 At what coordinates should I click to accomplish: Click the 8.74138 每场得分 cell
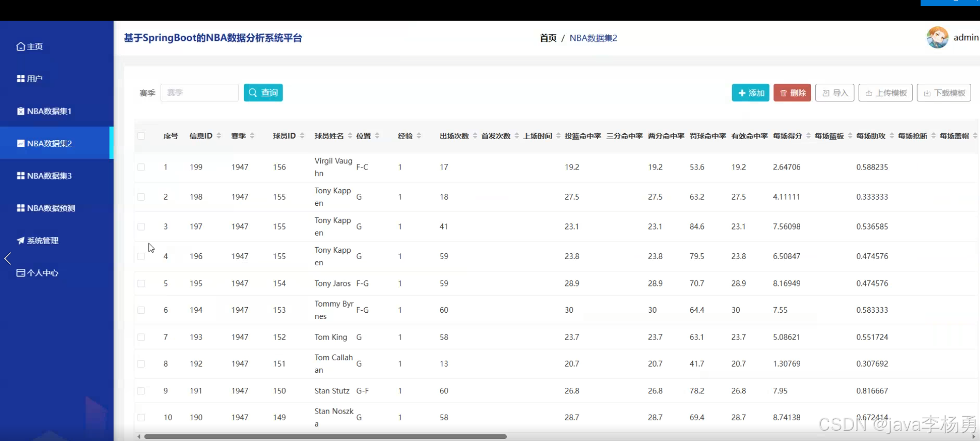coord(787,417)
